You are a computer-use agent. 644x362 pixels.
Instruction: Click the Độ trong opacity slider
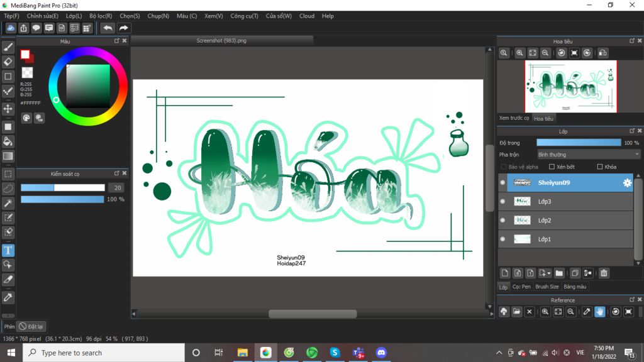coord(579,143)
